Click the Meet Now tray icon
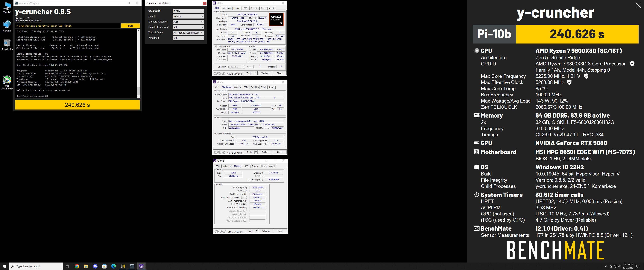 611,266
